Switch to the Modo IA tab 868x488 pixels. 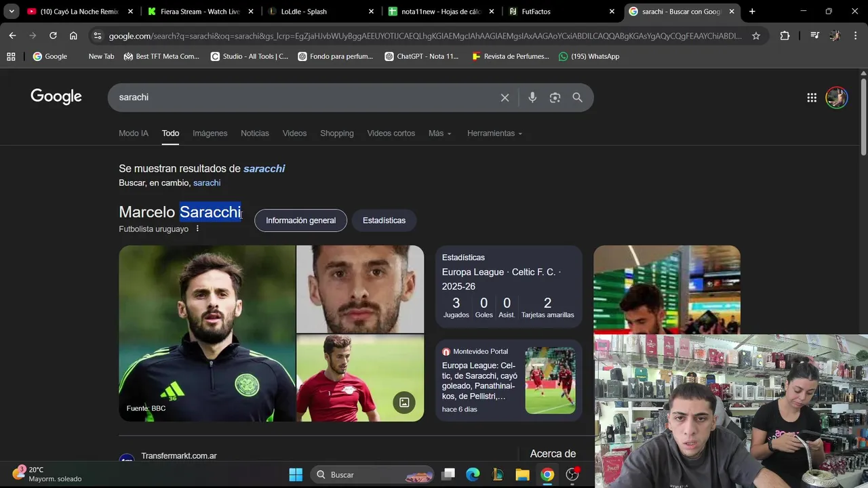coord(134,134)
